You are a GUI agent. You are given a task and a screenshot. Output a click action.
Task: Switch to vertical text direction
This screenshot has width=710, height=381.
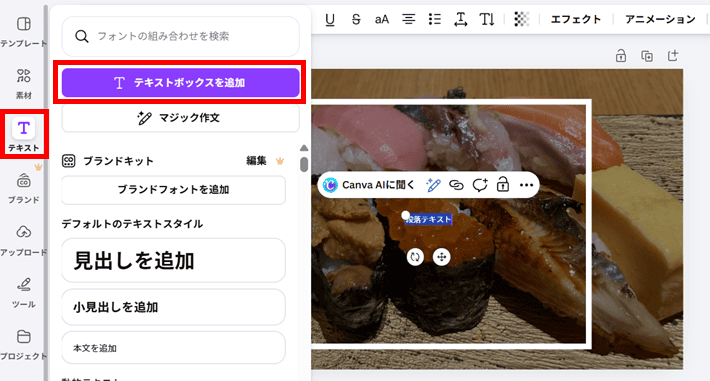coord(487,19)
